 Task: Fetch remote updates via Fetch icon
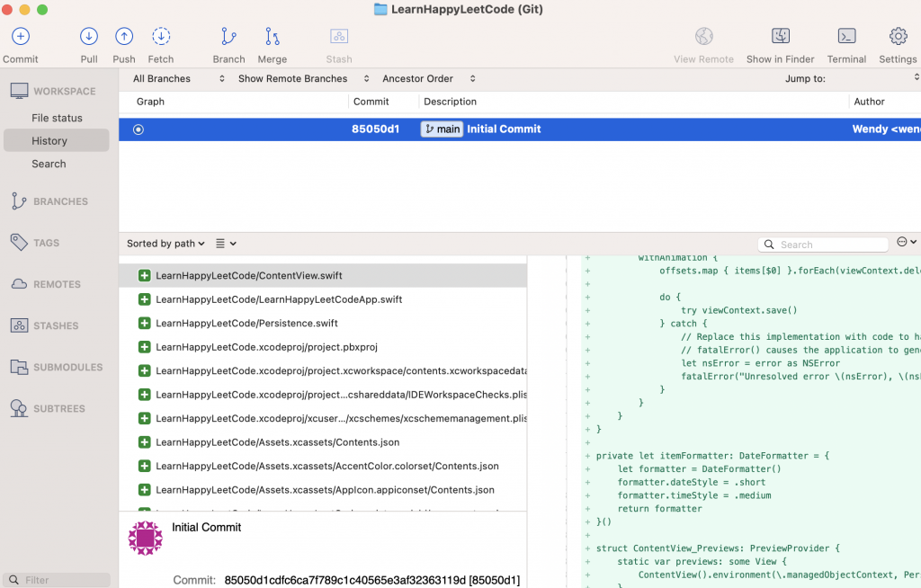[161, 37]
